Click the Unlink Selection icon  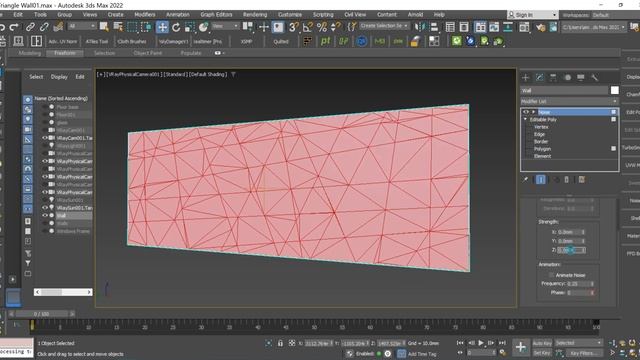[x=44, y=27]
